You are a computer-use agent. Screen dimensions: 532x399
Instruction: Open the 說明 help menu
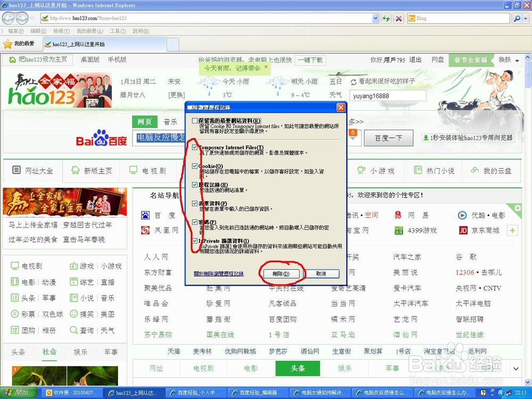[141, 31]
